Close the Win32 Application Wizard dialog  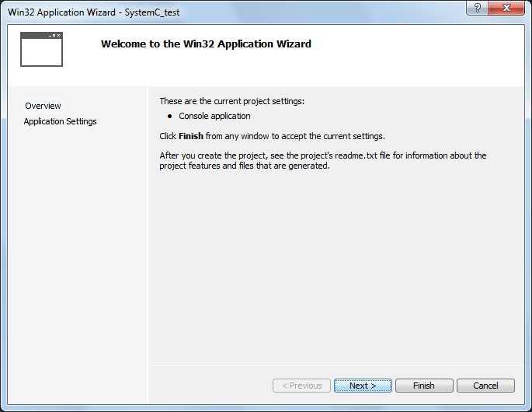(x=507, y=7)
